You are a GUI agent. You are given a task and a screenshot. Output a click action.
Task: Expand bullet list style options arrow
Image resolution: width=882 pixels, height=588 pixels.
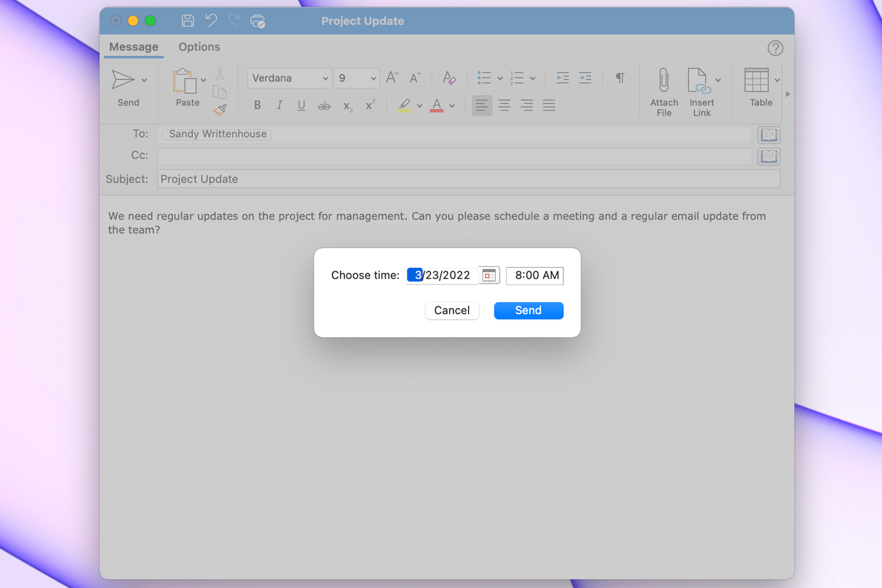click(x=500, y=78)
